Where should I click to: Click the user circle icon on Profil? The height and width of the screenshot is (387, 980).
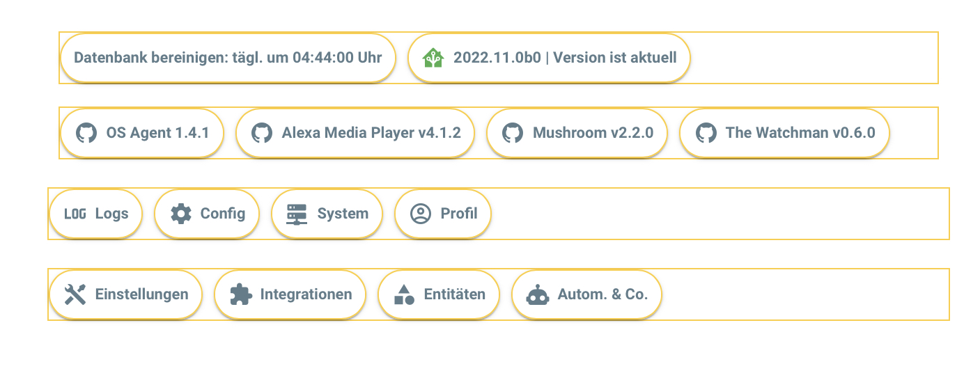point(421,214)
